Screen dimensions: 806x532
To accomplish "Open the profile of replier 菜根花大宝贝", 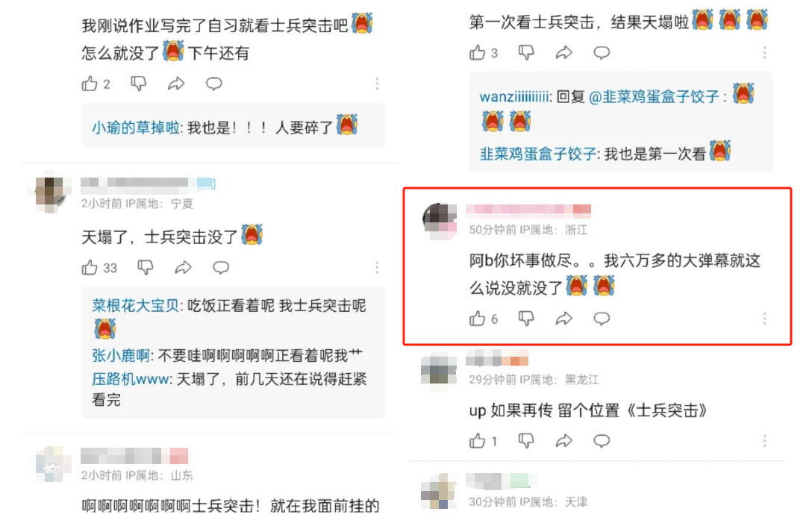I will (x=135, y=305).
